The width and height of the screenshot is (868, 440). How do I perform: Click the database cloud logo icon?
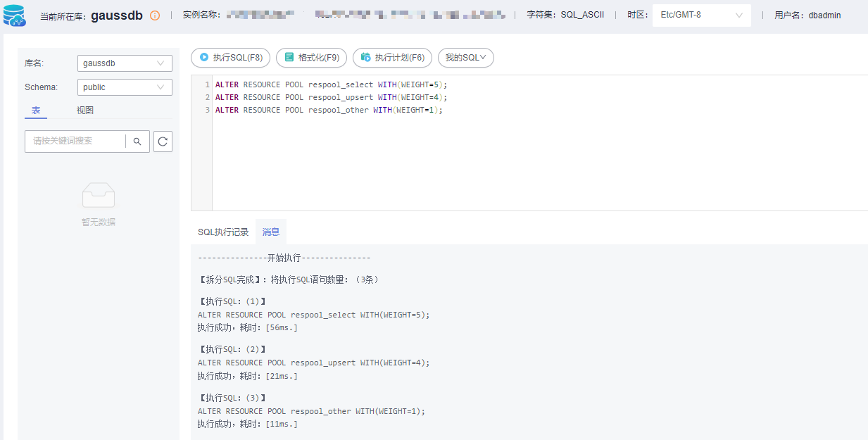coord(14,15)
